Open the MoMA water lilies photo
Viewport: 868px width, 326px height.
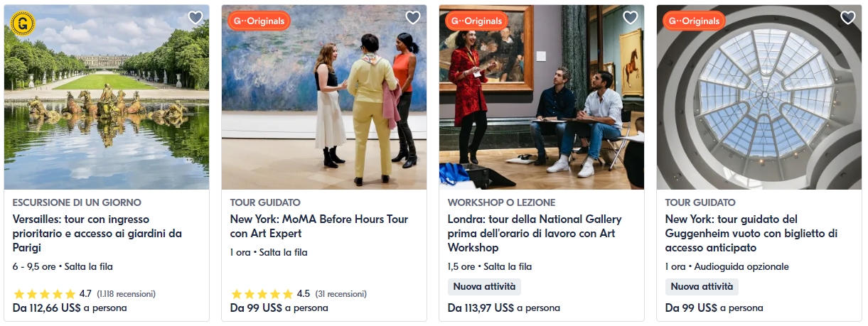point(324,97)
